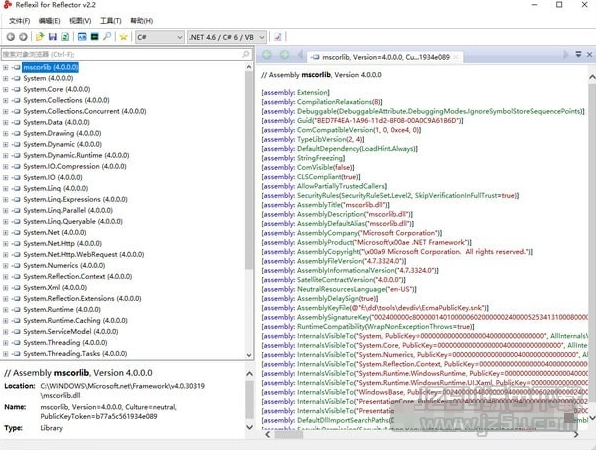This screenshot has width=596, height=450.
Task: Open the Tools menu (工具)
Action: pyautogui.click(x=110, y=21)
